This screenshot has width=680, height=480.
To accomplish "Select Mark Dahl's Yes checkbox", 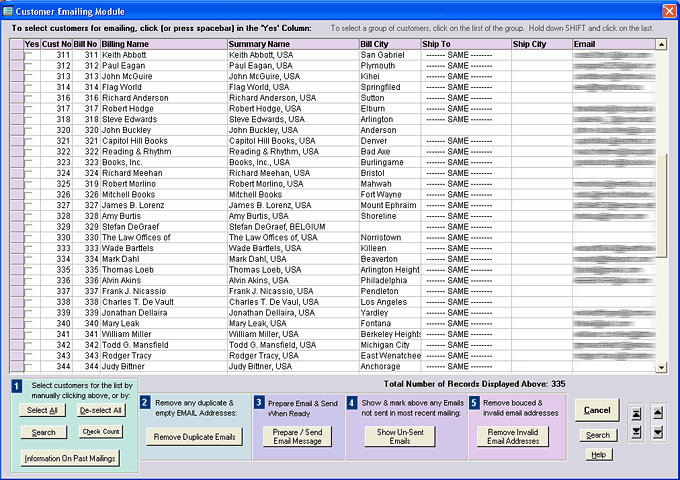I will tap(30, 258).
